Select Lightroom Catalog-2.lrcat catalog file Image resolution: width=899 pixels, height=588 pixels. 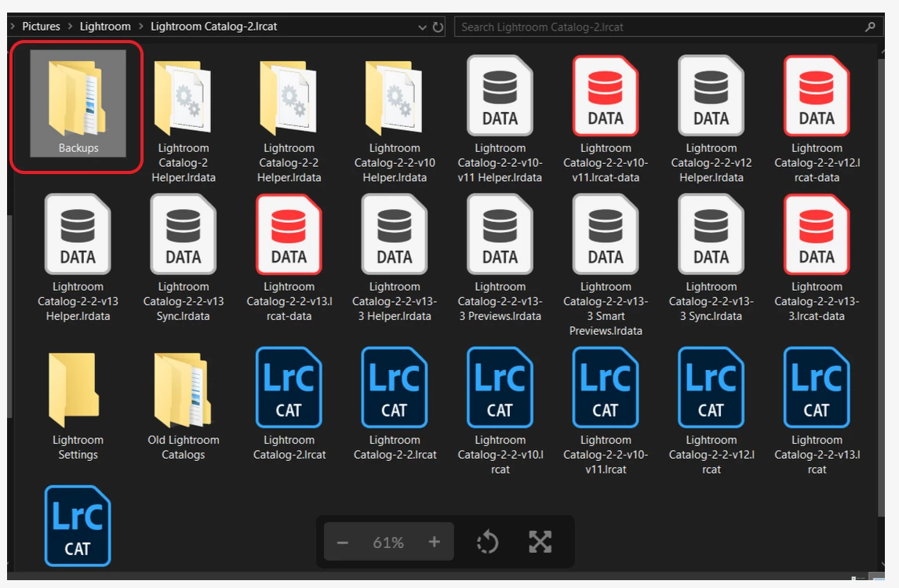click(x=289, y=404)
